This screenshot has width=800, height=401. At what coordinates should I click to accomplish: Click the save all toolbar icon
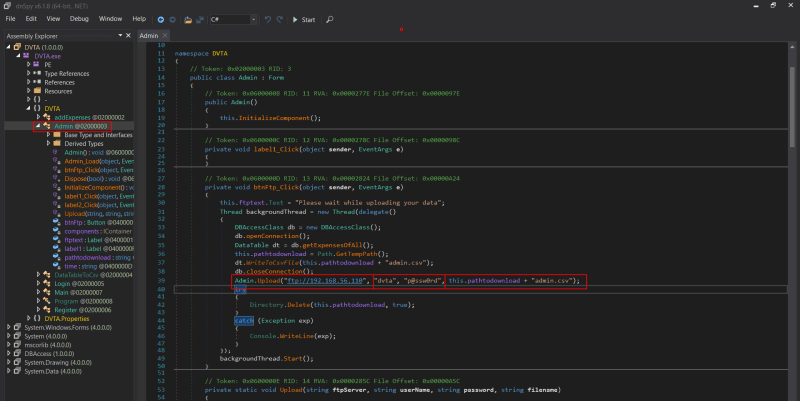[x=200, y=19]
